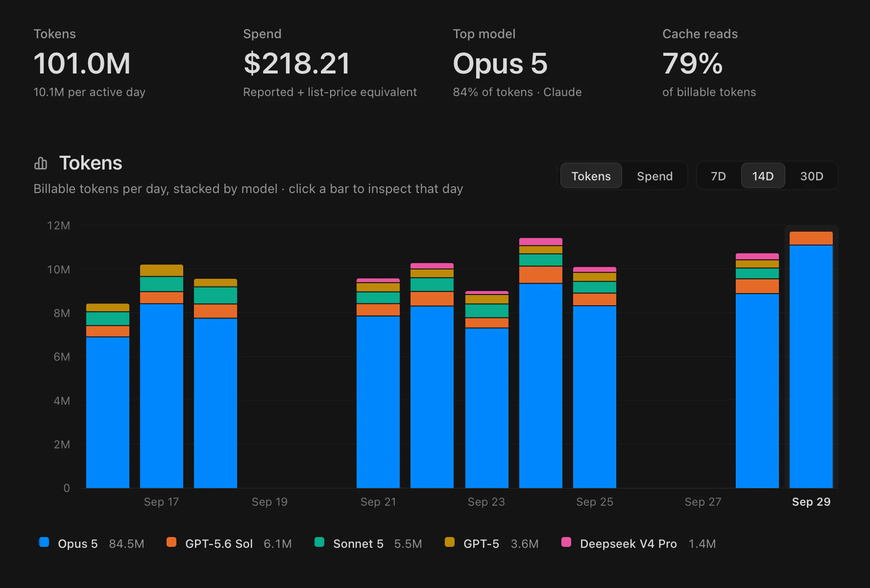Viewport: 870px width, 588px height.
Task: Click the gold GPT-5 legend swatch
Action: (450, 542)
